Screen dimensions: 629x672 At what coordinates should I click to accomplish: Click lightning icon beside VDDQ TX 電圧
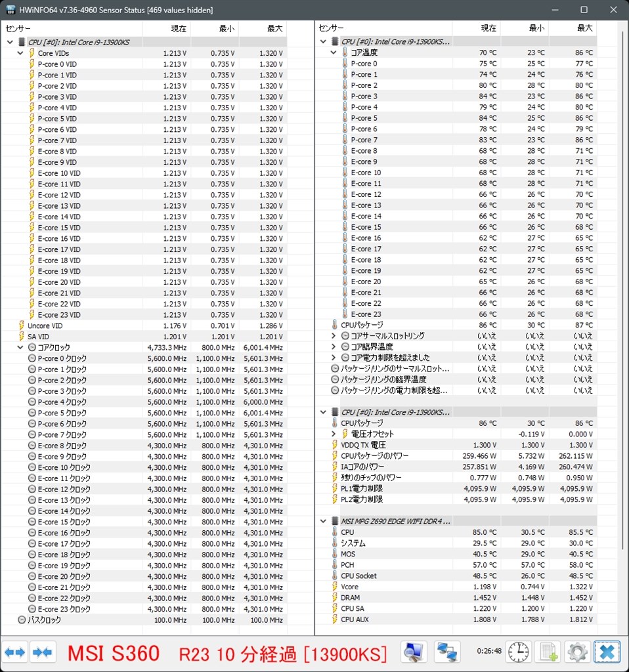click(x=334, y=444)
